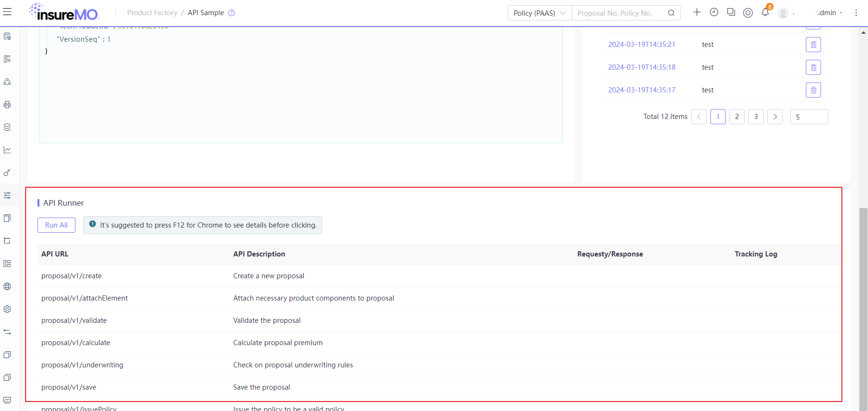
Task: Click the proposal/v1/underwriting row
Action: pos(439,365)
